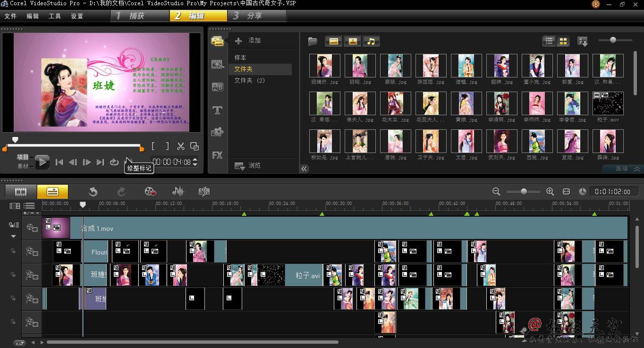Switch to Timeline view
The width and height of the screenshot is (644, 348).
52,191
